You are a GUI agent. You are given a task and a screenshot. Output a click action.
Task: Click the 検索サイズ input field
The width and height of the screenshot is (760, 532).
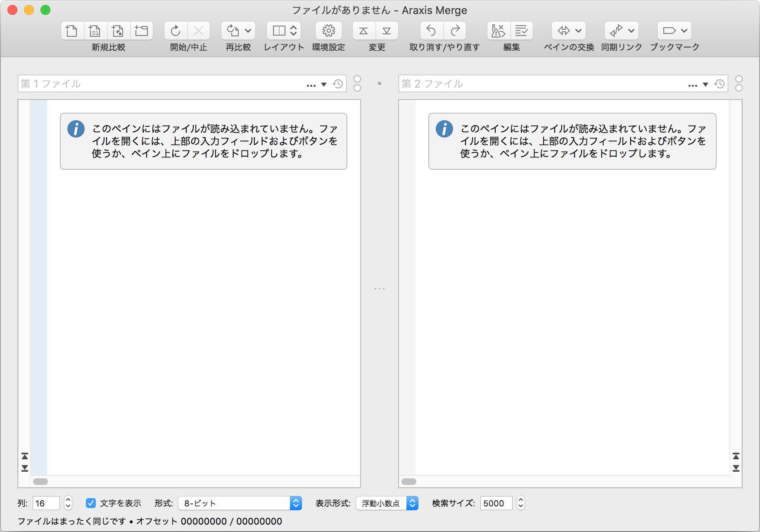click(496, 503)
